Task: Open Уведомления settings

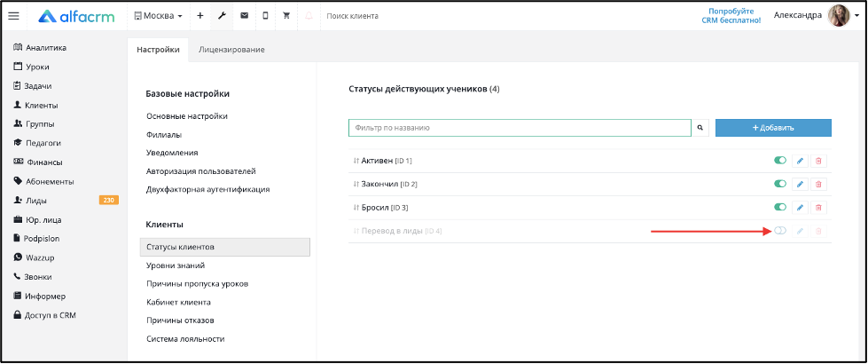Action: [172, 153]
